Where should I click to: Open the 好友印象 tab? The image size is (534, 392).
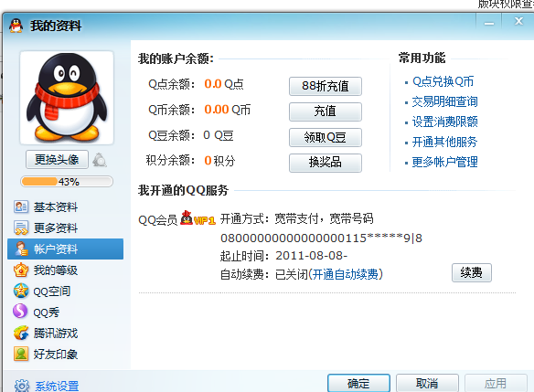[56, 355]
